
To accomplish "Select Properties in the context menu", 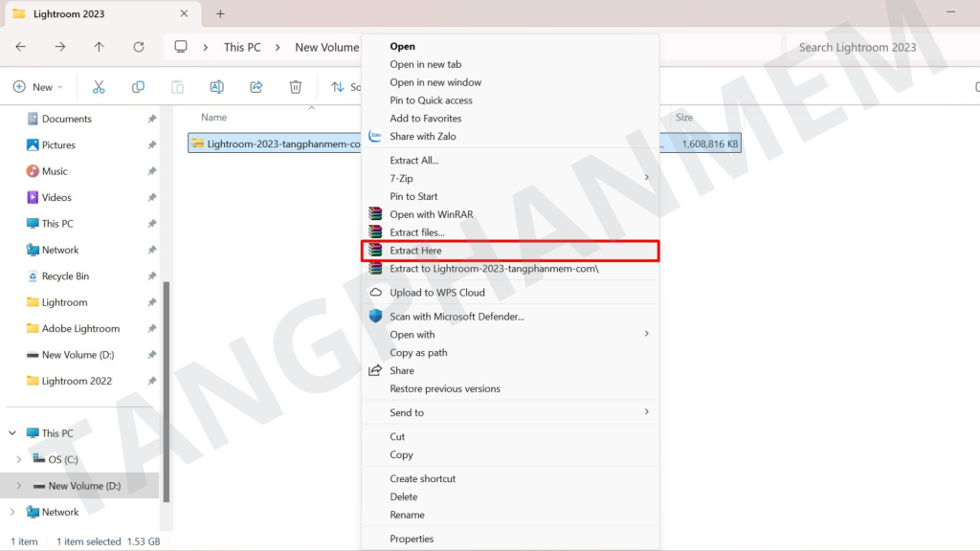I will (412, 539).
